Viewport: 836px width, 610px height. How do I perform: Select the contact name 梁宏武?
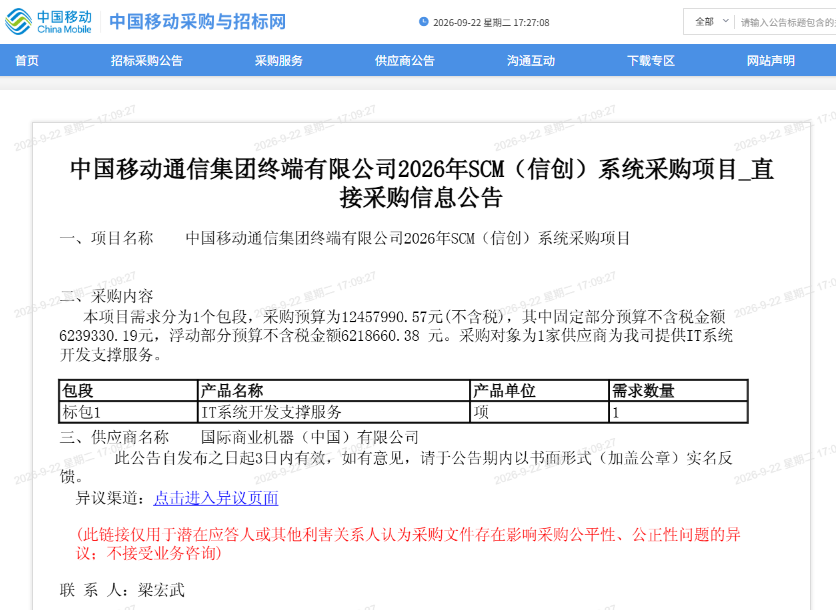tap(161, 590)
